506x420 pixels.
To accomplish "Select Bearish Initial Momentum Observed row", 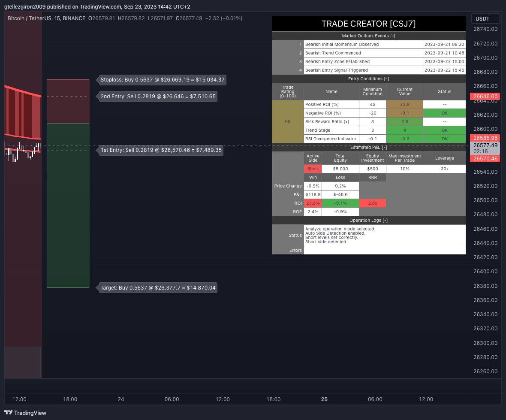I will click(x=363, y=44).
